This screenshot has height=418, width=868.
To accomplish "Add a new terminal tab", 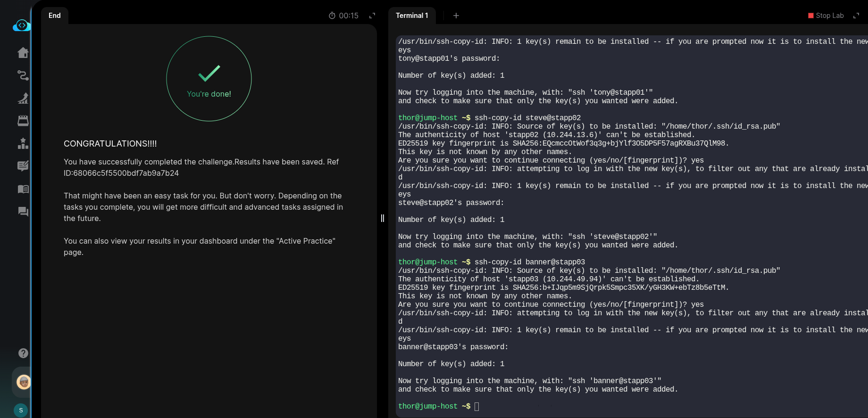I will click(x=456, y=16).
